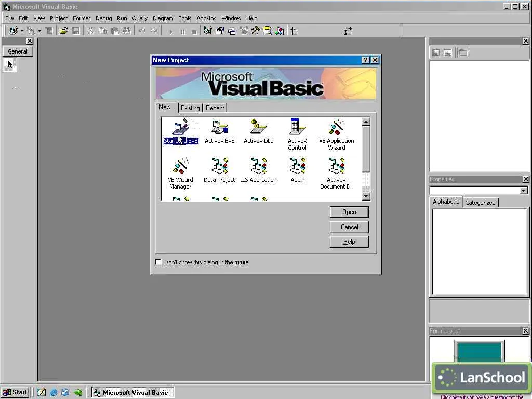Screen dimensions: 532x399
Task: Open the File menu
Action: coord(9,18)
